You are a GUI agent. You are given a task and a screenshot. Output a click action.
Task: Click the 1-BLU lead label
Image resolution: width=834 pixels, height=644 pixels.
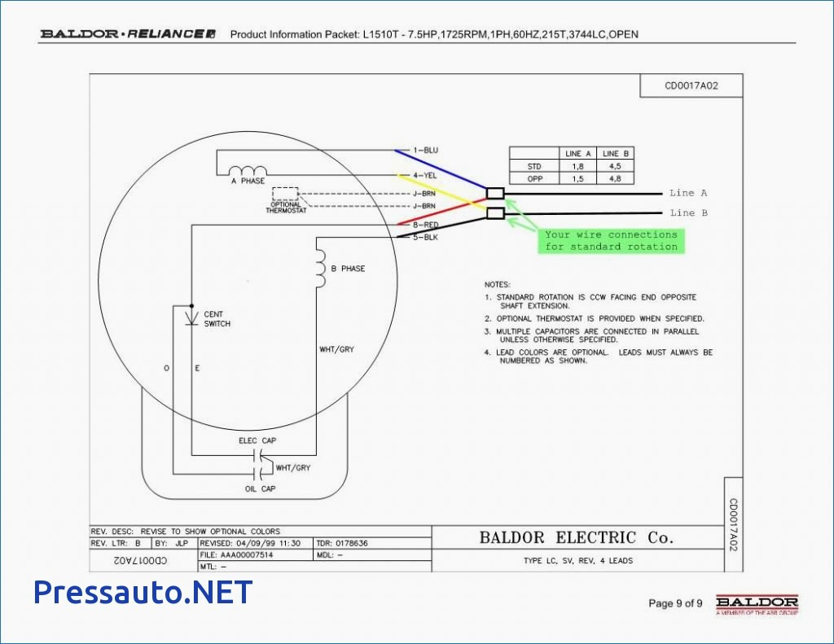coord(425,150)
